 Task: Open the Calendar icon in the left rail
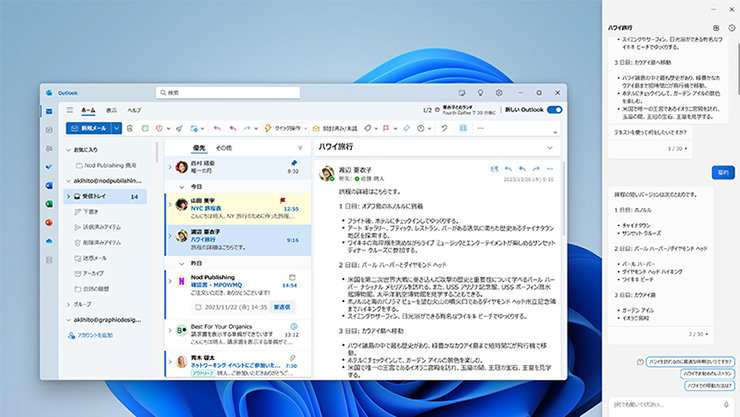coord(49,130)
